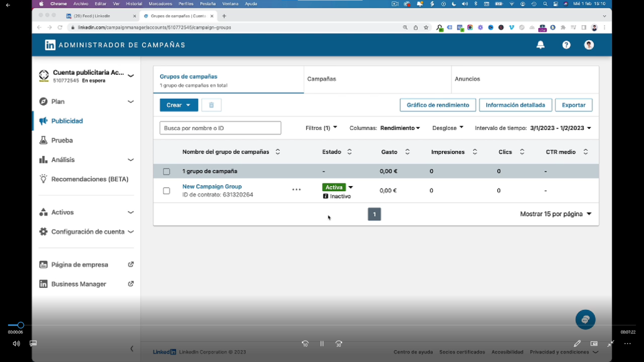Open the video captions icon
644x362 pixels.
click(33, 344)
